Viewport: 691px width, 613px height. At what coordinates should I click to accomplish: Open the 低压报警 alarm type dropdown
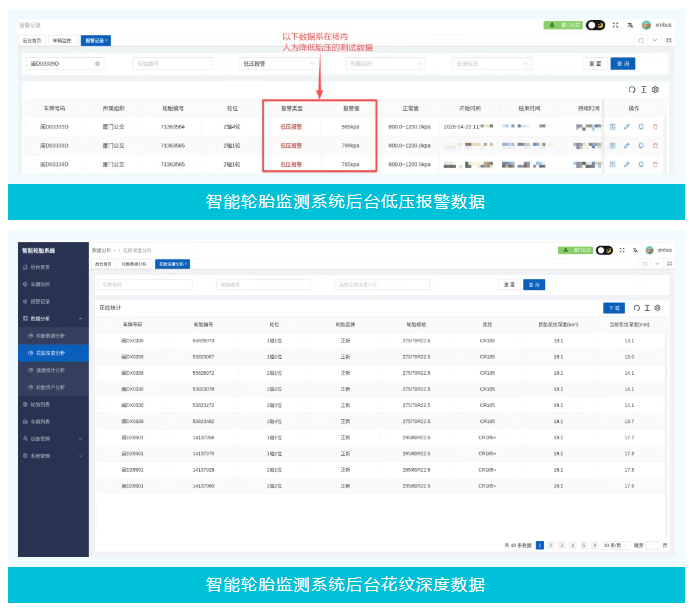[x=279, y=64]
